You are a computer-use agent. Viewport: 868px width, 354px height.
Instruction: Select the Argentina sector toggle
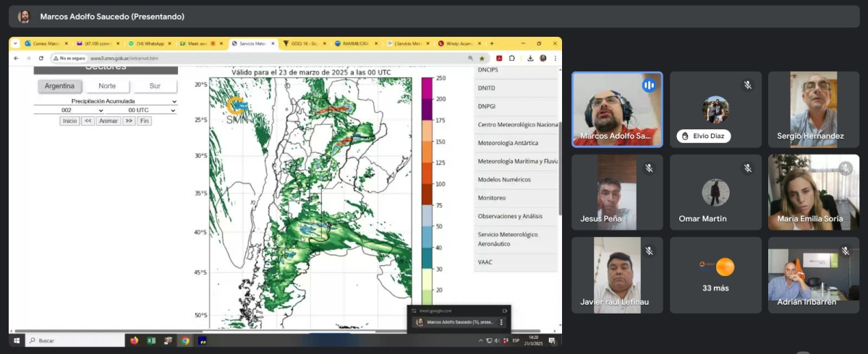click(x=59, y=86)
